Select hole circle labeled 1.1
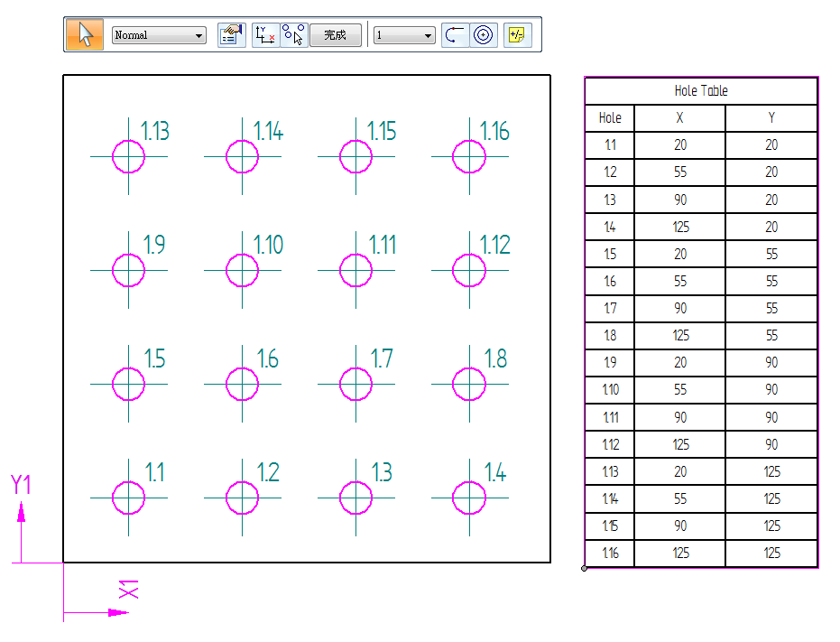This screenshot has width=840, height=642. tap(128, 498)
